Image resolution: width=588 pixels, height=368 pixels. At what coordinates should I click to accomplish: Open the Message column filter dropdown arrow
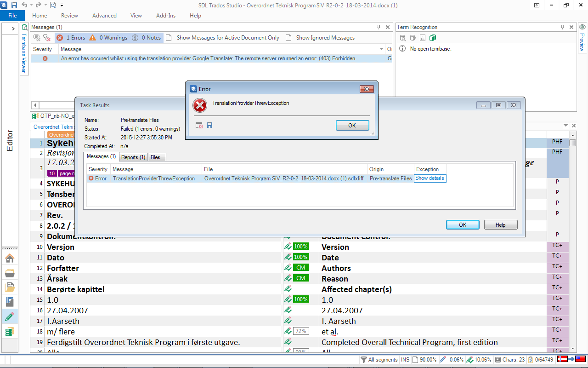click(x=381, y=49)
